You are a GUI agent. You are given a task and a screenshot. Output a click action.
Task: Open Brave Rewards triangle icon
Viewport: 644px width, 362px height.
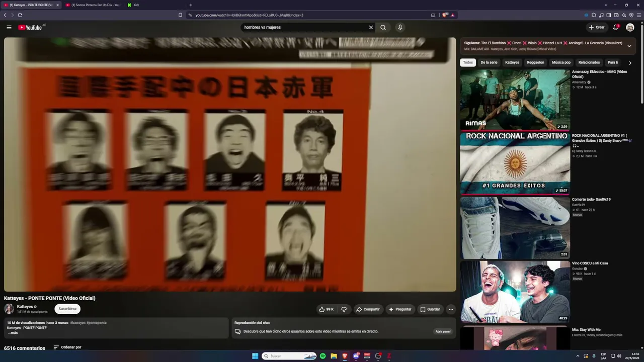(452, 15)
